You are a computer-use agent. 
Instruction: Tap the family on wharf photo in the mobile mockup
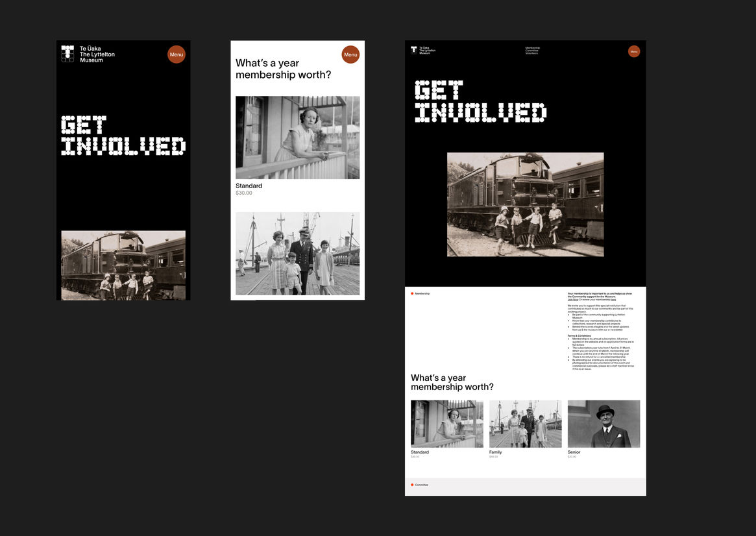[x=297, y=254]
